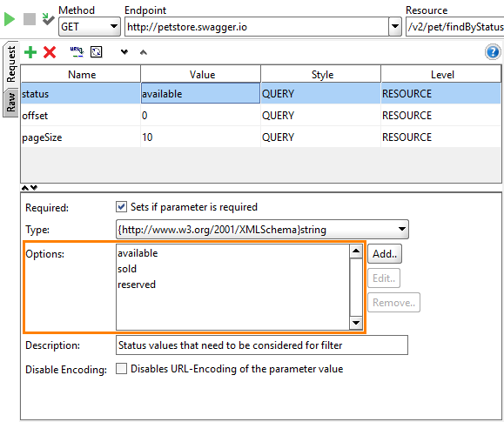Image resolution: width=504 pixels, height=422 pixels.
Task: Click the green submit request play icon
Action: 10,19
